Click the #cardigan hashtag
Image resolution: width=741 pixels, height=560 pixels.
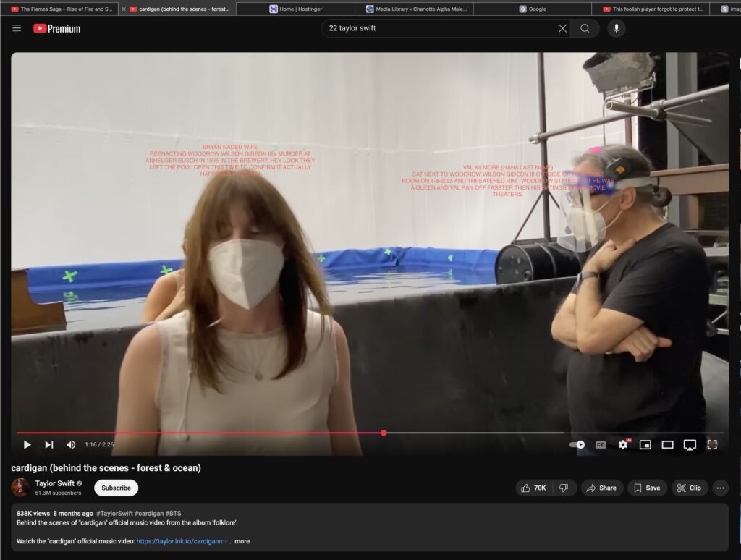[149, 514]
